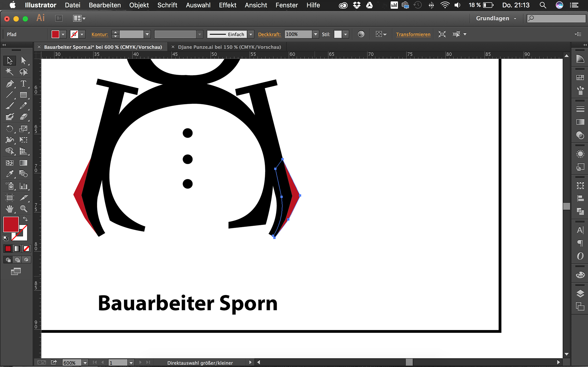
Task: Select the Column Graph tool
Action: 24,186
